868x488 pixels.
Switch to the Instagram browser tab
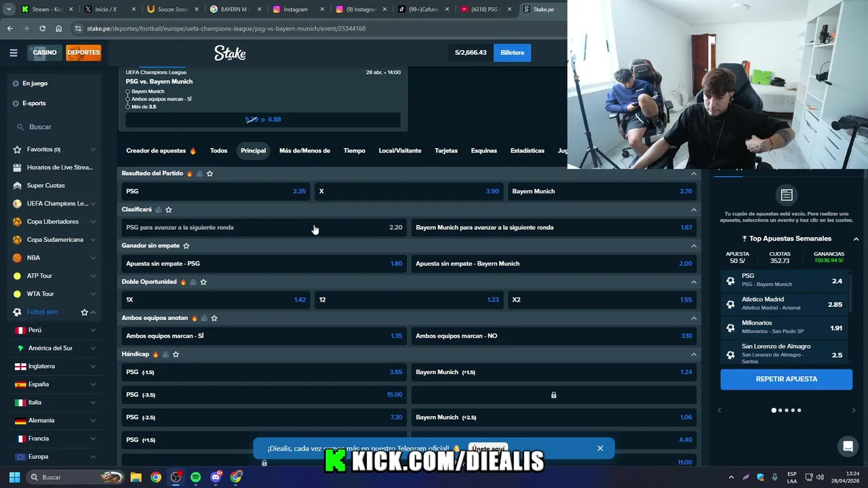296,9
